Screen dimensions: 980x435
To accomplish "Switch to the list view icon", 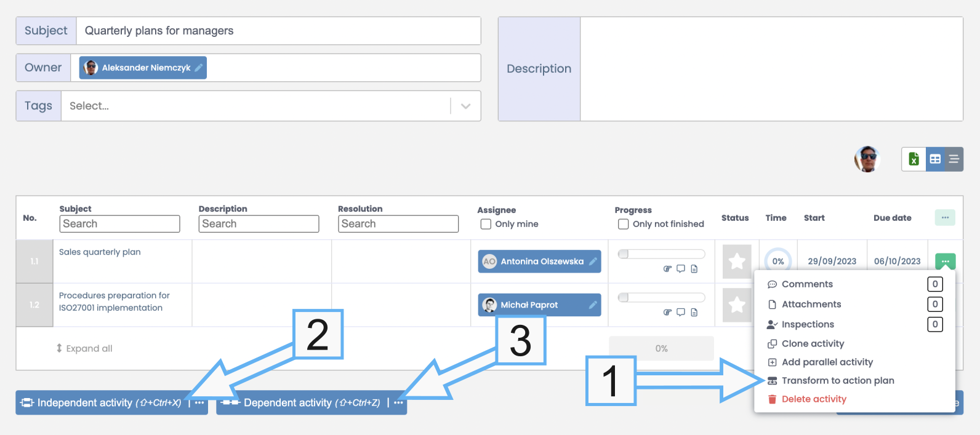I will [954, 159].
